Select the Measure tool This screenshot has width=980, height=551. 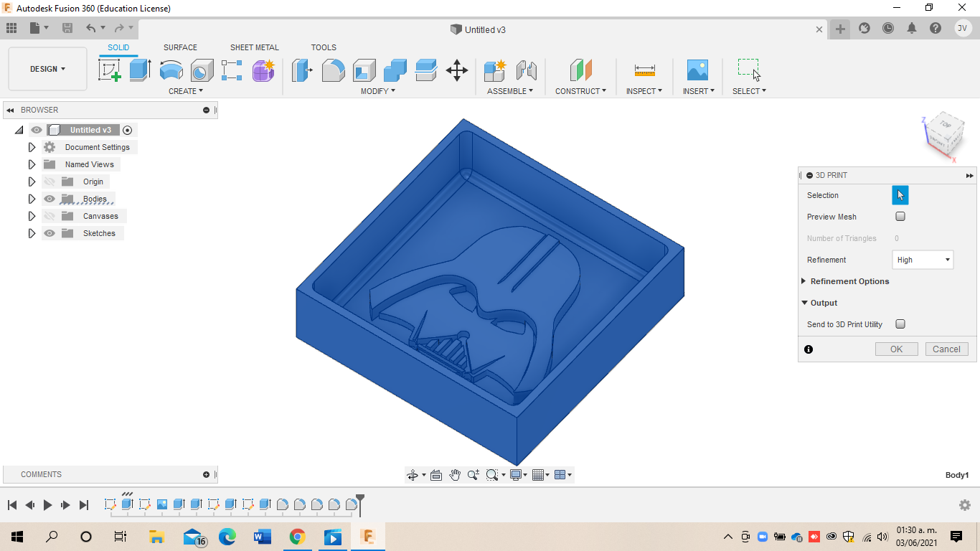pos(644,70)
